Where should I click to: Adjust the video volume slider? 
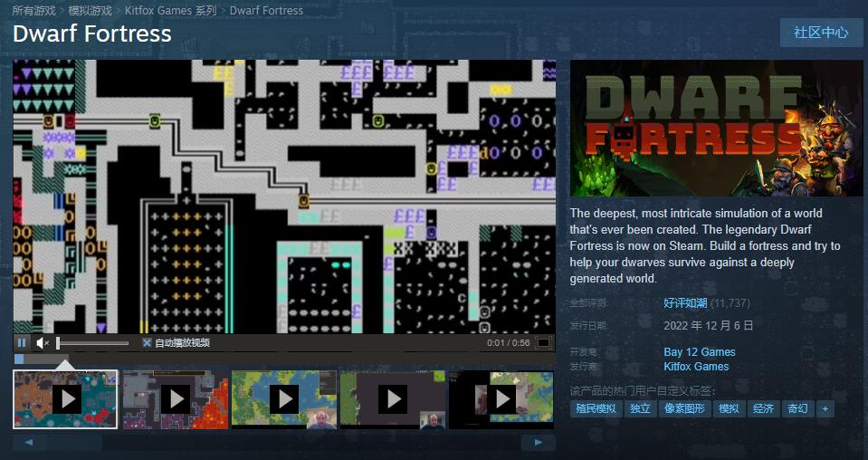[x=92, y=343]
